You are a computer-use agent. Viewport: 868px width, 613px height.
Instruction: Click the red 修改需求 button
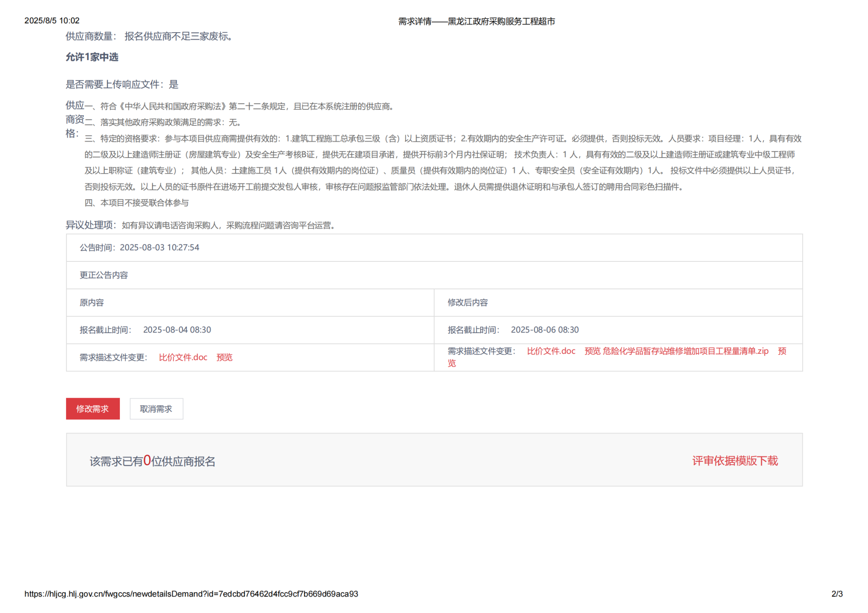pyautogui.click(x=92, y=408)
